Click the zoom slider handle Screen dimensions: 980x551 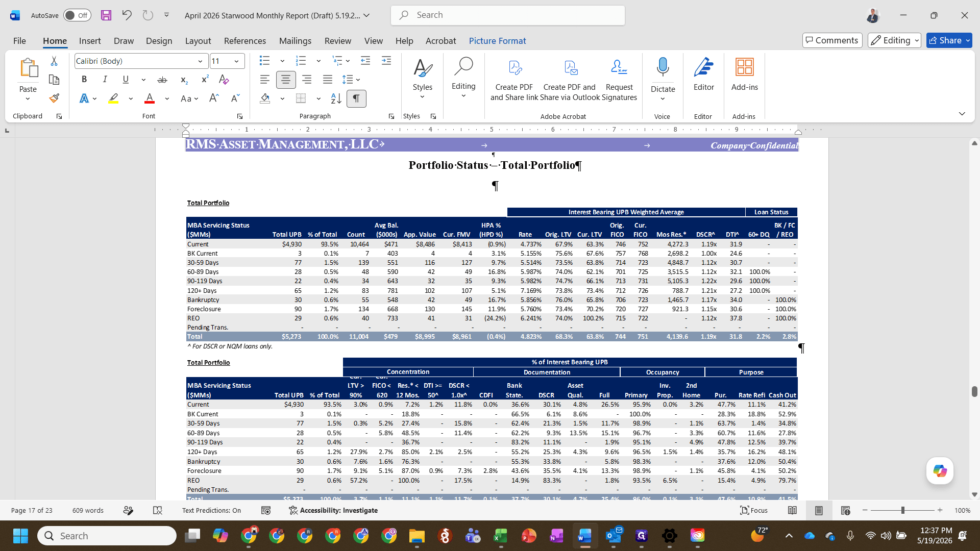point(903,510)
